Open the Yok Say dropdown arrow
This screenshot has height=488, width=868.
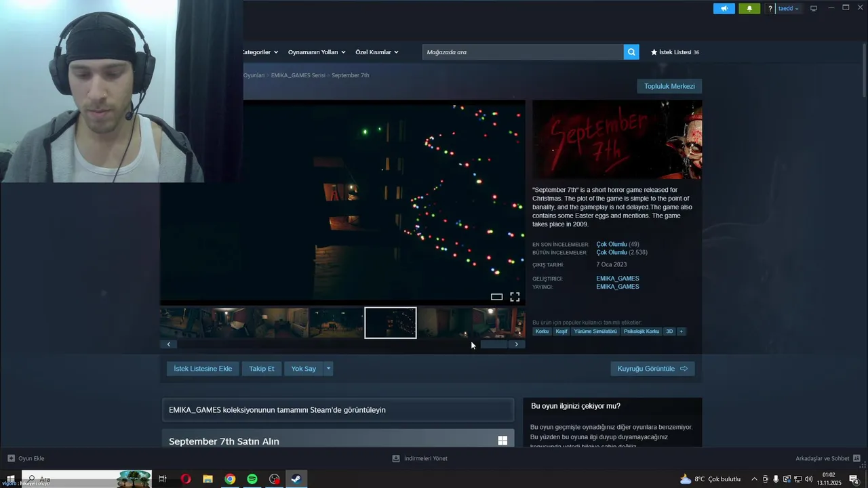tap(328, 369)
